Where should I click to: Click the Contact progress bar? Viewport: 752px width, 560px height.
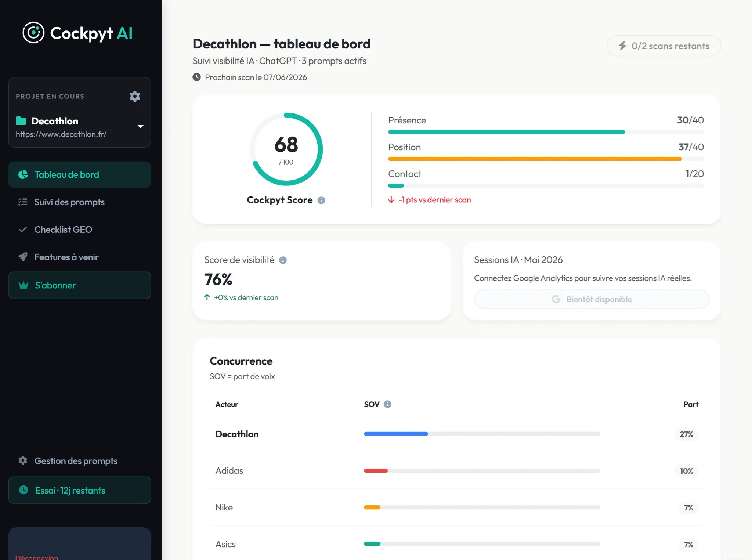546,186
